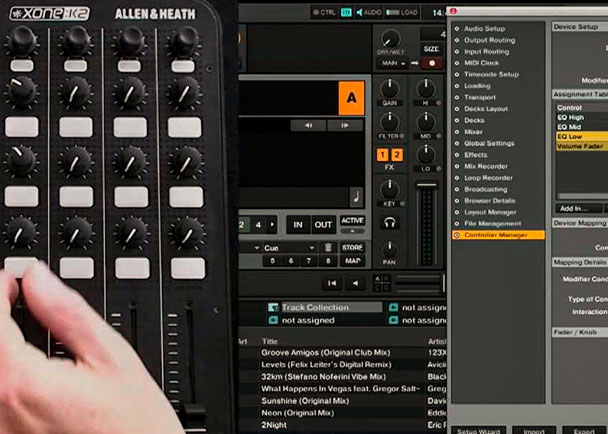Click the musical note key lock icon
The height and width of the screenshot is (434, 608).
(356, 197)
